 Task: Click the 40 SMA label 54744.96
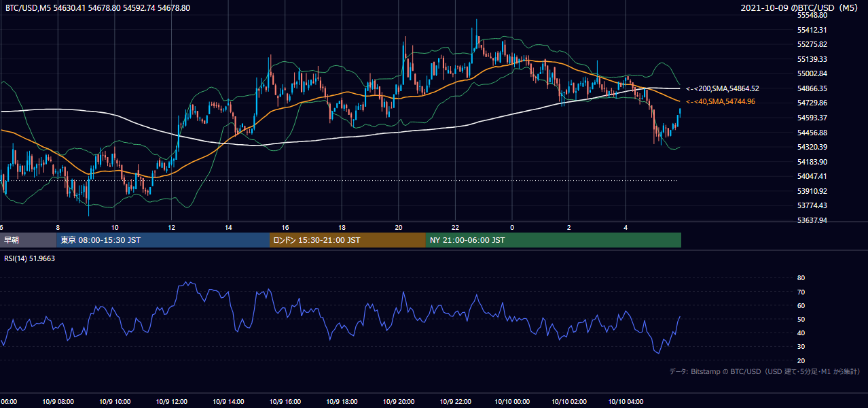721,101
